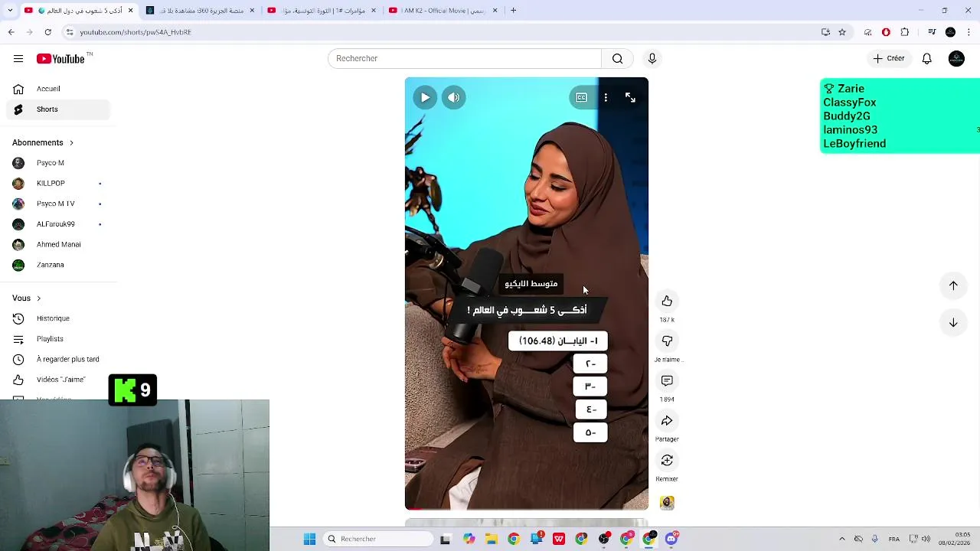
Task: Click the search magnifier button
Action: [x=617, y=58]
